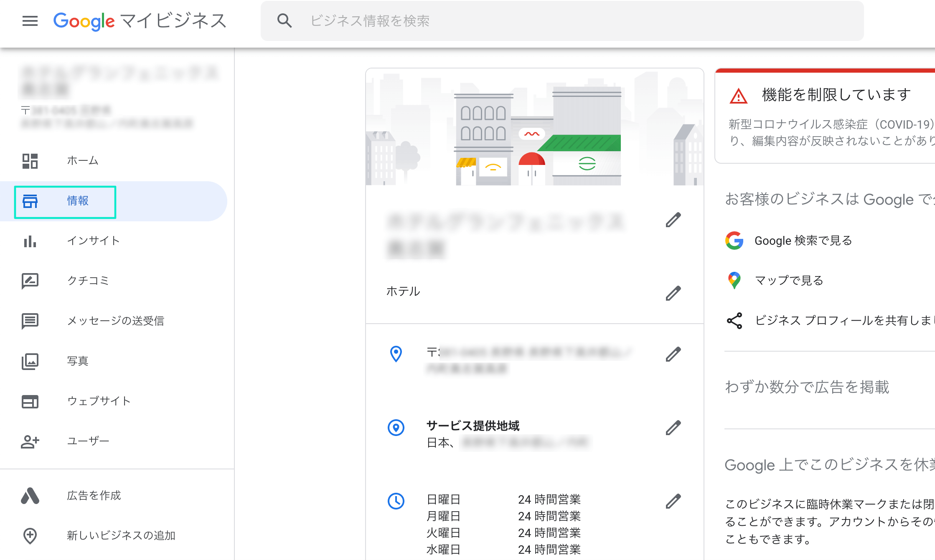Screen dimensions: 935x560
Task: Click the Google G logo icon
Action: click(x=734, y=241)
